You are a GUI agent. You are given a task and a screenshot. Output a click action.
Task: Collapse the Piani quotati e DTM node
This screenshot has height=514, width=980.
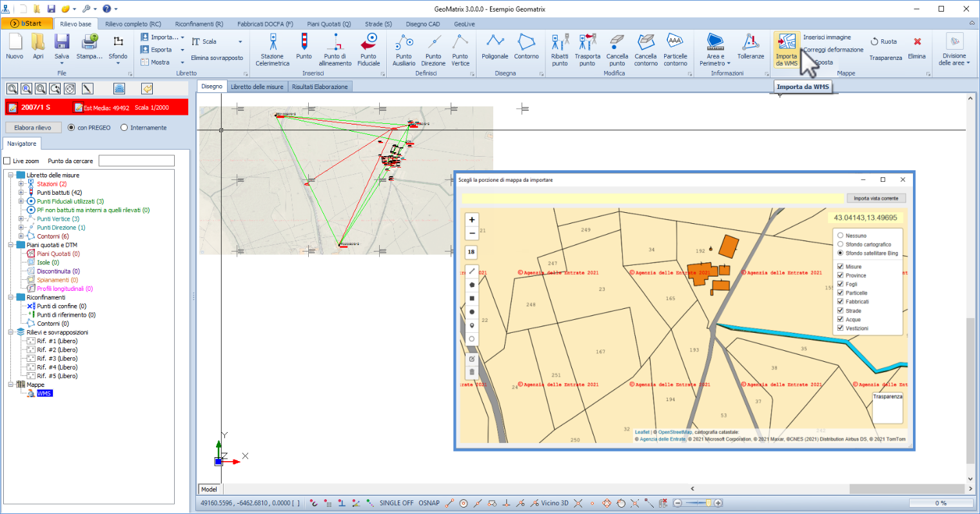11,245
